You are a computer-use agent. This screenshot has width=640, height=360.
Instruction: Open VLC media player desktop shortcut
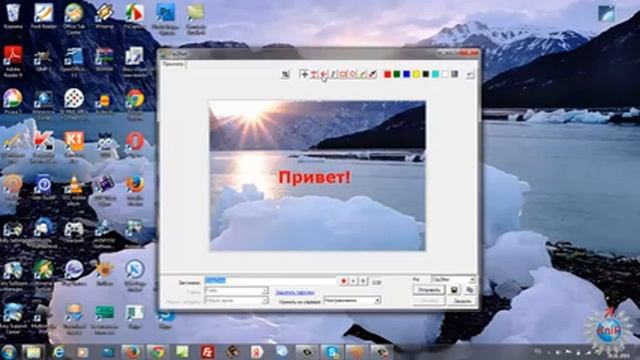74,189
